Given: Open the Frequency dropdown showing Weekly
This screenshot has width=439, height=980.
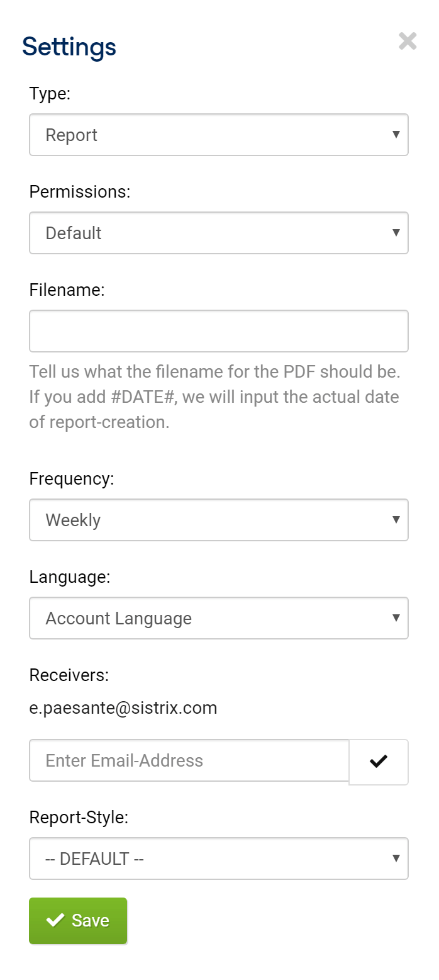Looking at the screenshot, I should pos(219,520).
